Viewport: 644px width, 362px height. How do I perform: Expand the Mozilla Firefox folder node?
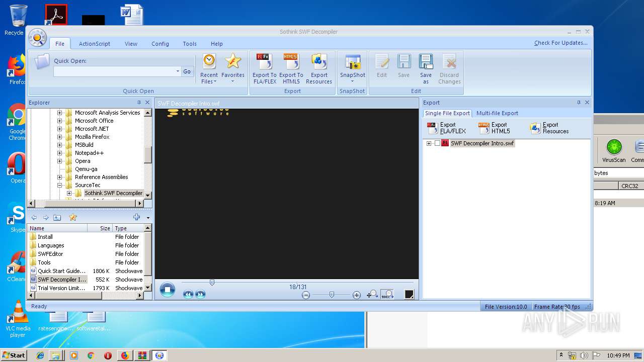coord(59,137)
